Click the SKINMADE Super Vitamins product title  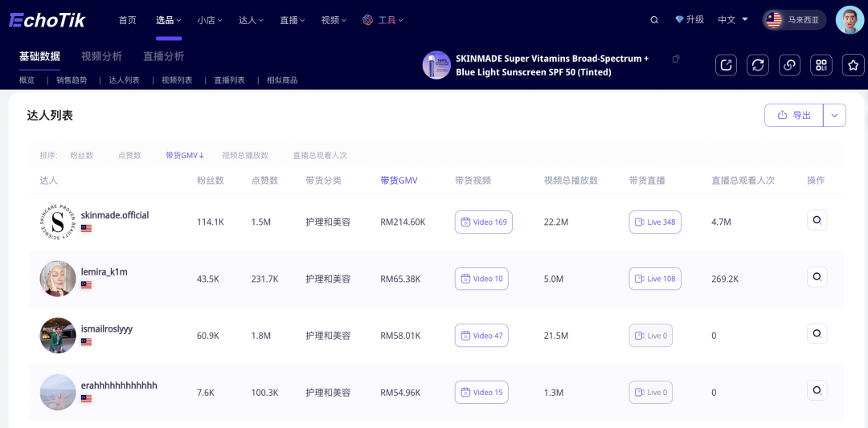(552, 65)
